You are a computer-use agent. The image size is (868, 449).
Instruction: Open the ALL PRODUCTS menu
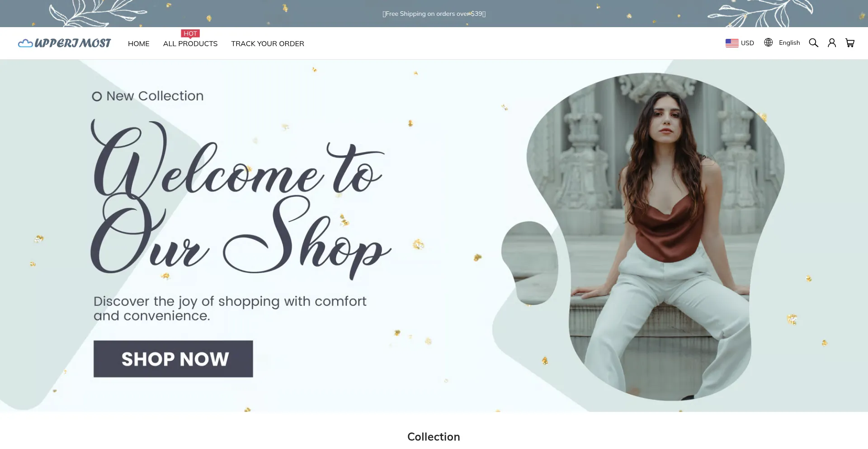(x=190, y=44)
